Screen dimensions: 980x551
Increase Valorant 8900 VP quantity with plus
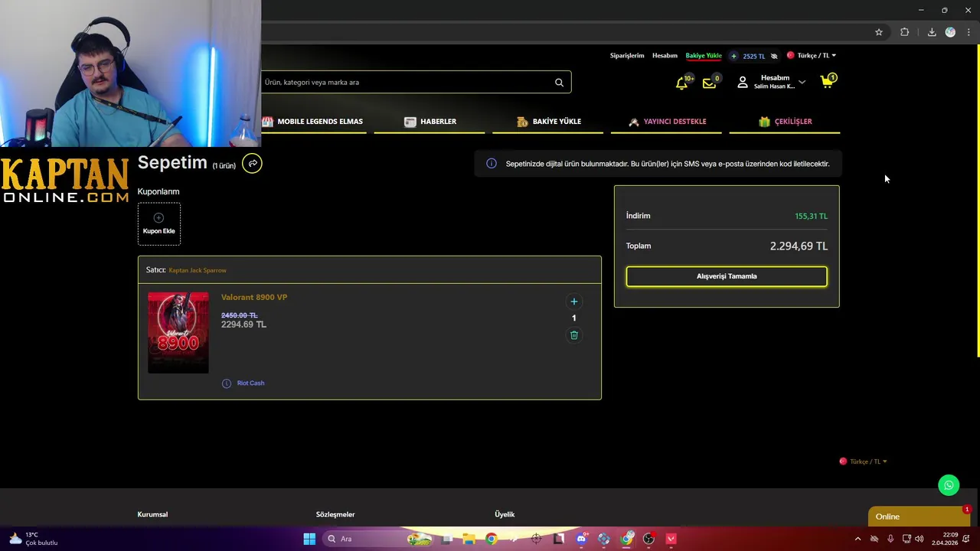coord(574,302)
